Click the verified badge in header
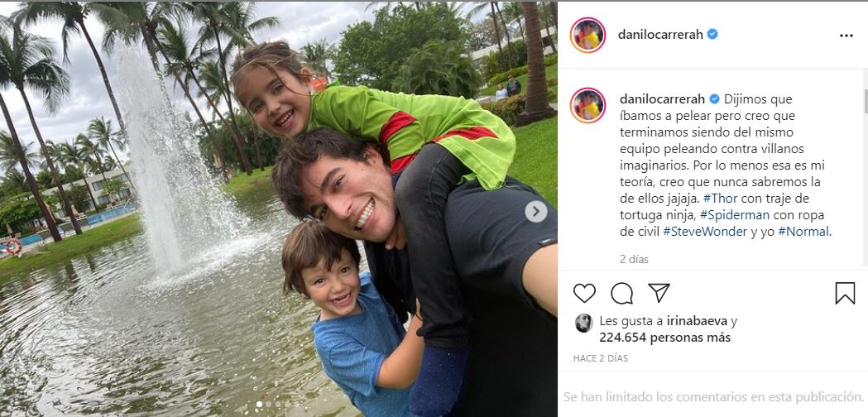 coord(712,34)
